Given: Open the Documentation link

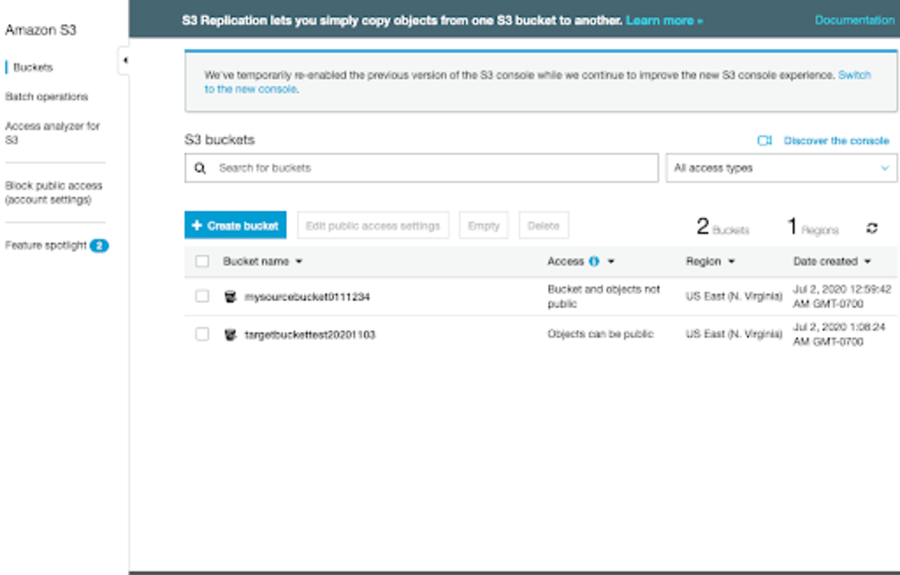Looking at the screenshot, I should tap(855, 20).
